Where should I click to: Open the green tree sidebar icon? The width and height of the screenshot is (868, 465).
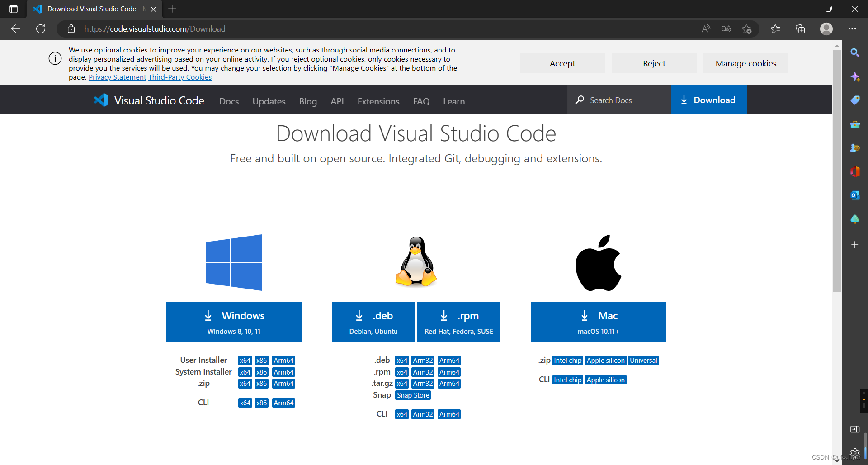tap(855, 219)
